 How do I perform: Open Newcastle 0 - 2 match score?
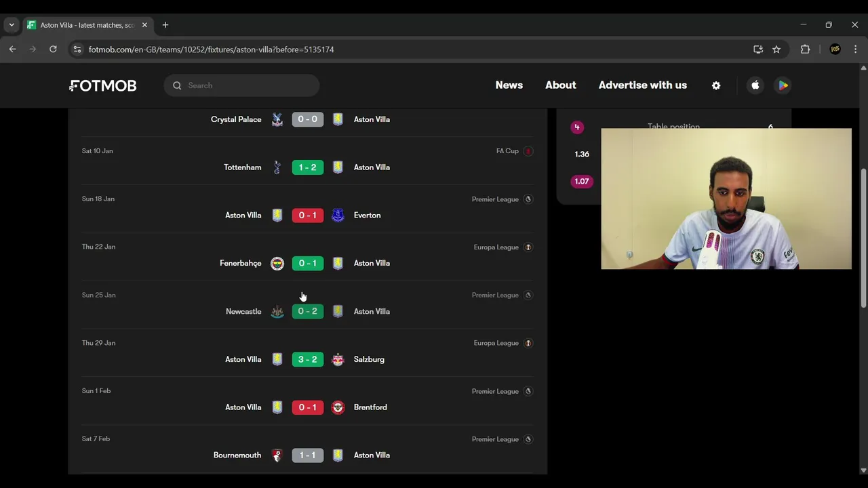point(308,312)
